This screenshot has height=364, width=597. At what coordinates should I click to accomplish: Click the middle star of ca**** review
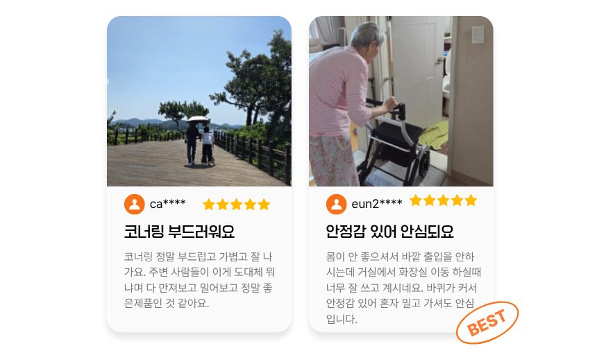pos(237,205)
